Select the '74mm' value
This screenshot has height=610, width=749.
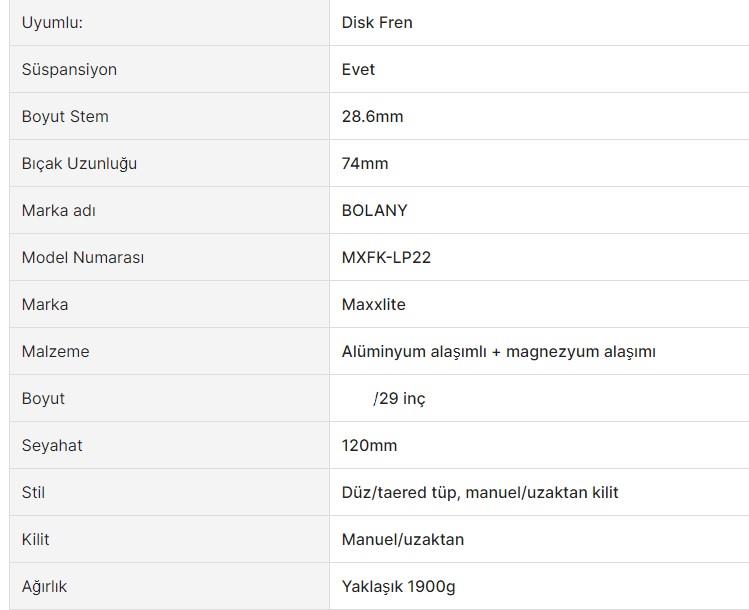click(x=365, y=163)
